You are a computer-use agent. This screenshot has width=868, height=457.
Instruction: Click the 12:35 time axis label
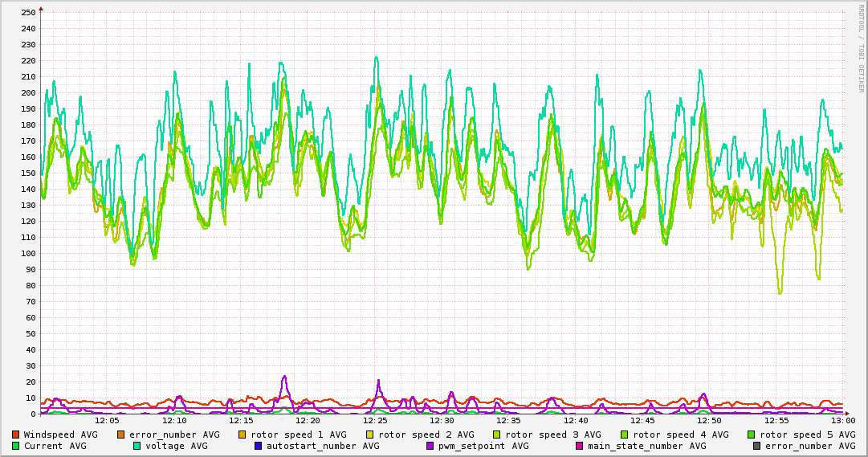click(509, 421)
